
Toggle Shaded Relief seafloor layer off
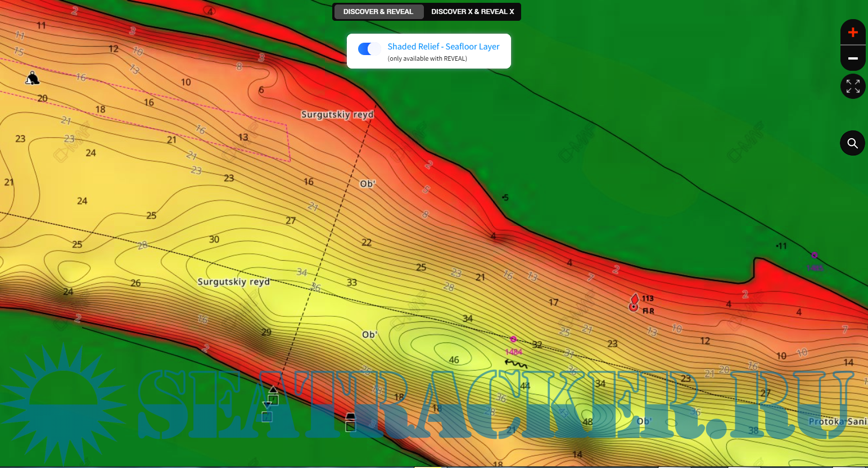(369, 49)
